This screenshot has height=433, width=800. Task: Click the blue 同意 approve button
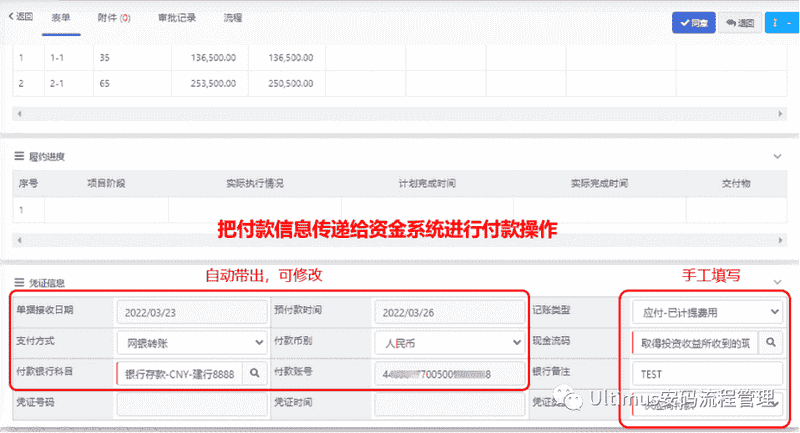click(693, 22)
